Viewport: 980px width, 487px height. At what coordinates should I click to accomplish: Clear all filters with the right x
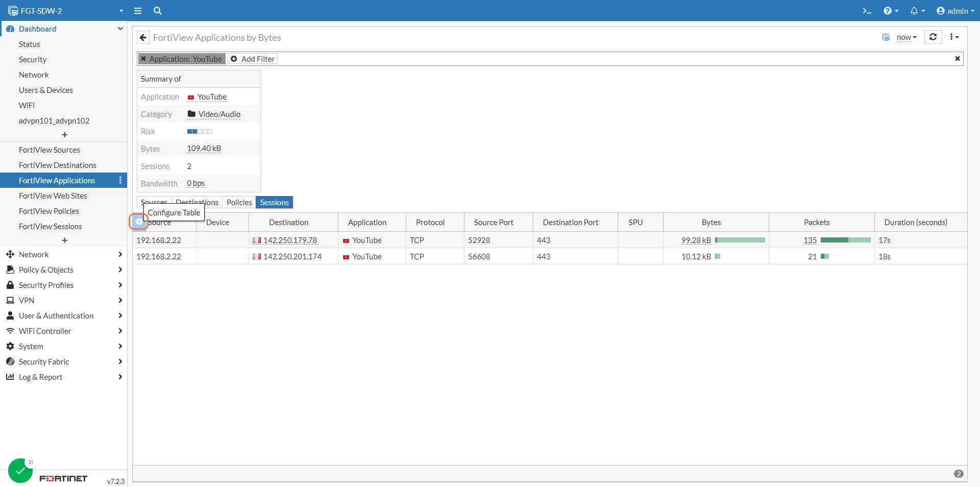point(958,59)
